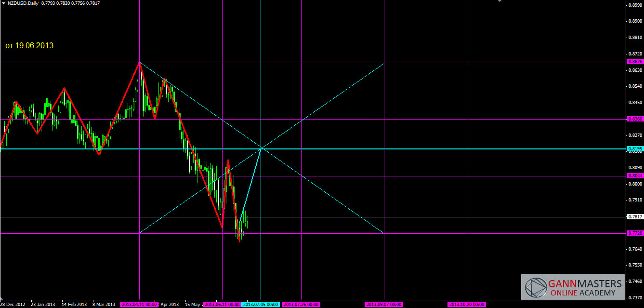This screenshot has width=644, height=308.
Task: Click the 0.8360 magenta price label
Action: [635, 119]
